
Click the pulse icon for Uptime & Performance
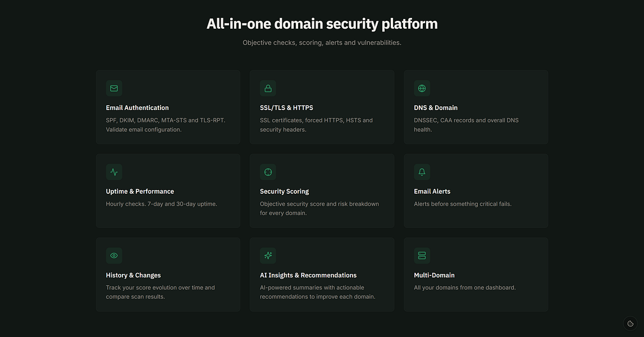[x=114, y=172]
